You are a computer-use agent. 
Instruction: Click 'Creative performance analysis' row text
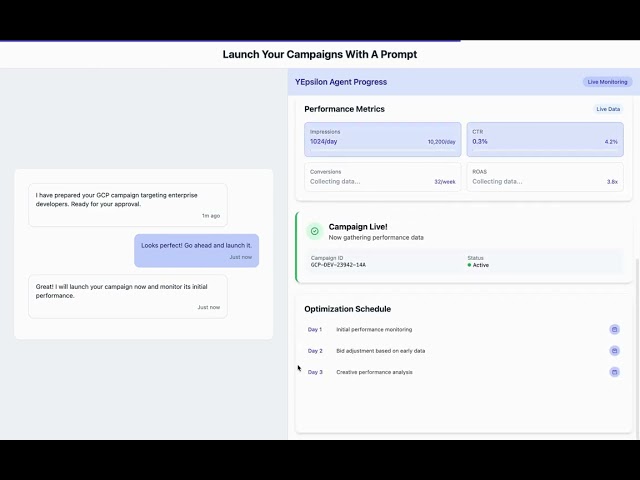click(374, 372)
